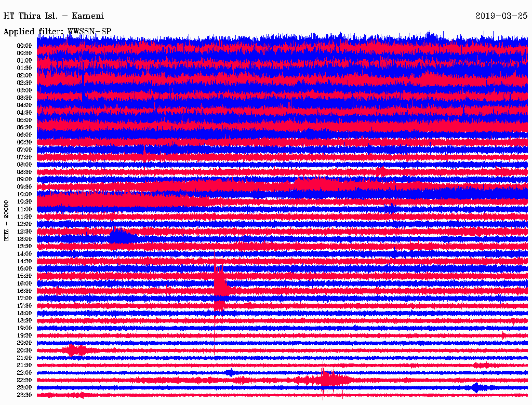Click the 19:00 time label

24,328
